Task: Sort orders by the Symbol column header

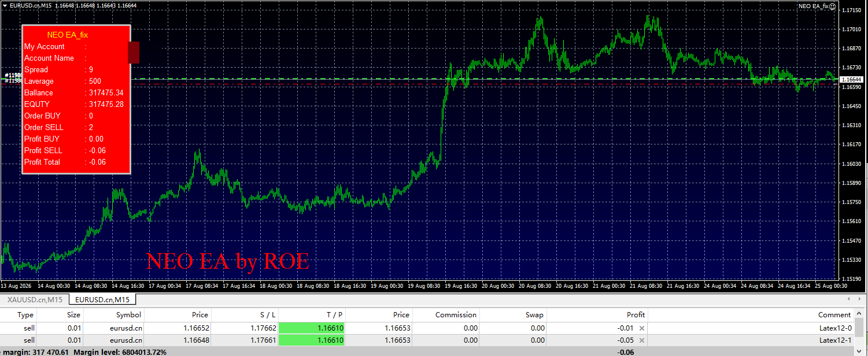Action: coord(113,315)
